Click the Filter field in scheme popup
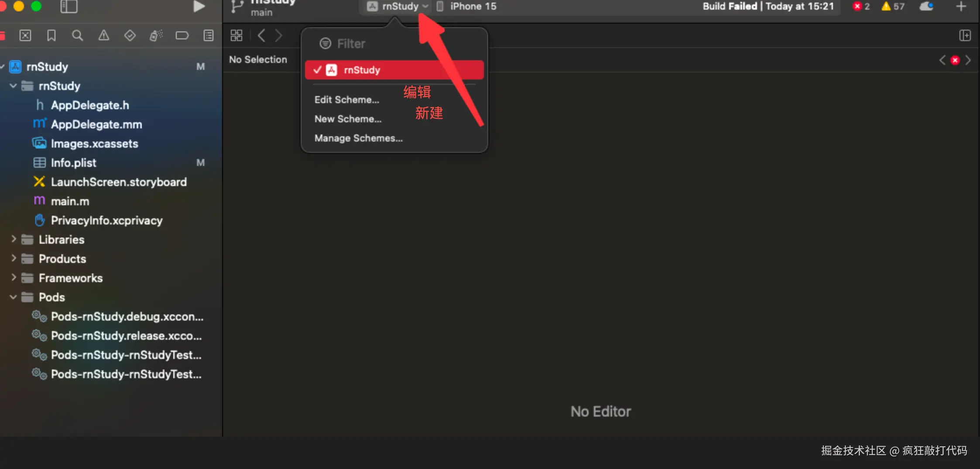 394,44
